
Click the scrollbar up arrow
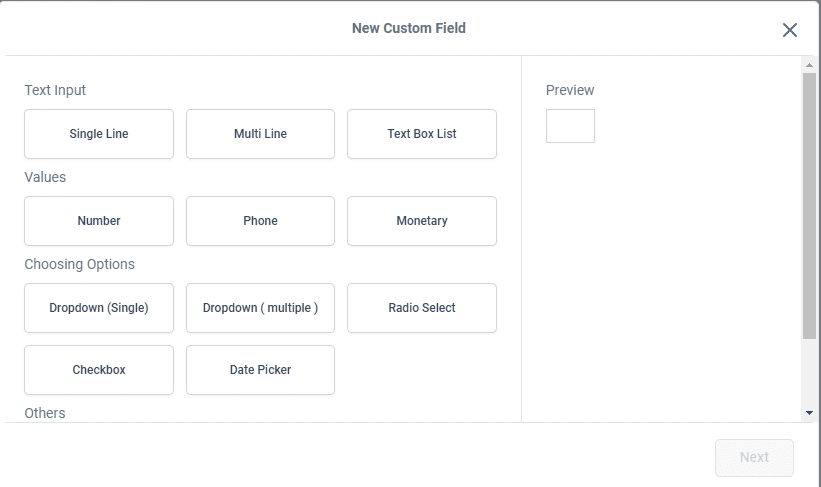(809, 65)
